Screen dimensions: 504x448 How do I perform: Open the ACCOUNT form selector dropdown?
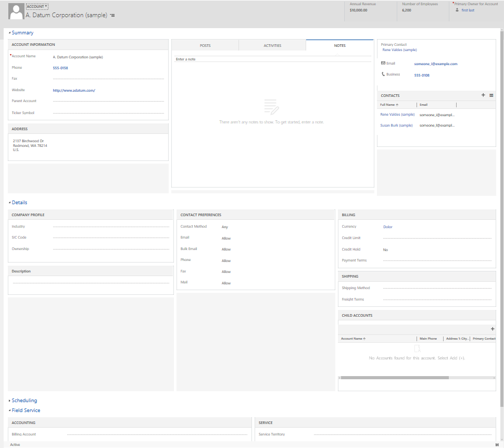(37, 6)
